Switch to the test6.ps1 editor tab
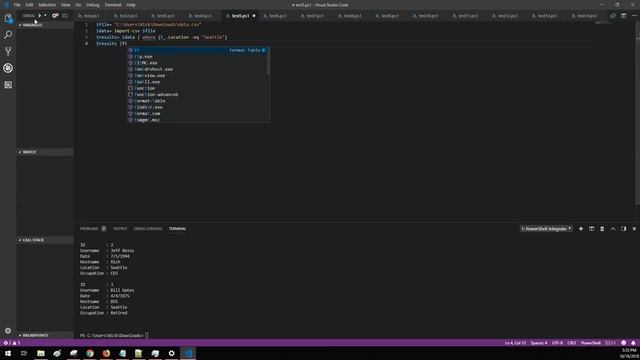 coord(278,16)
